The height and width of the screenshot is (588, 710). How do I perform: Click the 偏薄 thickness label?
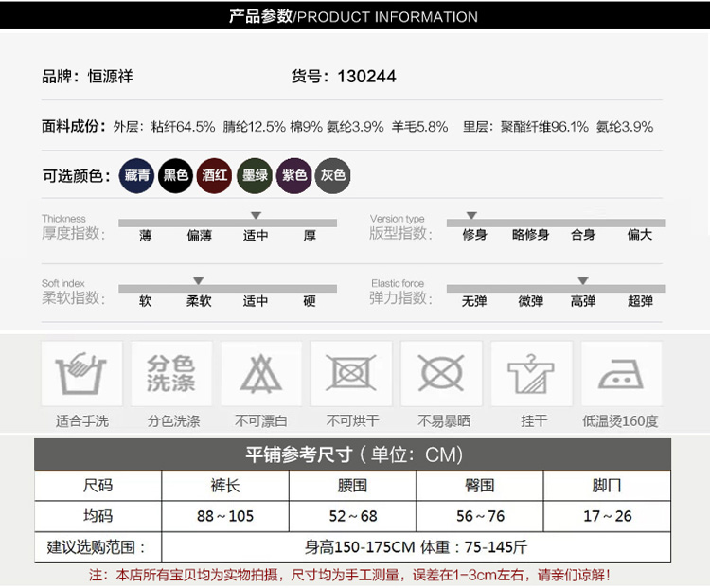[199, 236]
